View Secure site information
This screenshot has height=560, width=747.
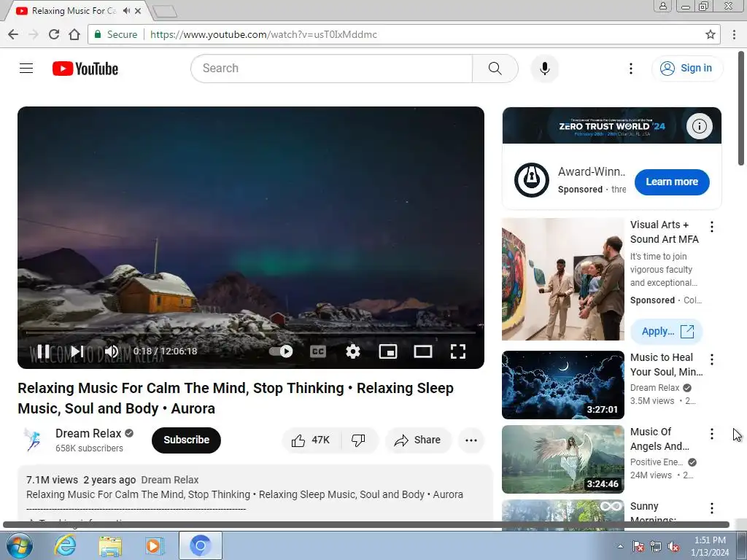[x=116, y=34]
